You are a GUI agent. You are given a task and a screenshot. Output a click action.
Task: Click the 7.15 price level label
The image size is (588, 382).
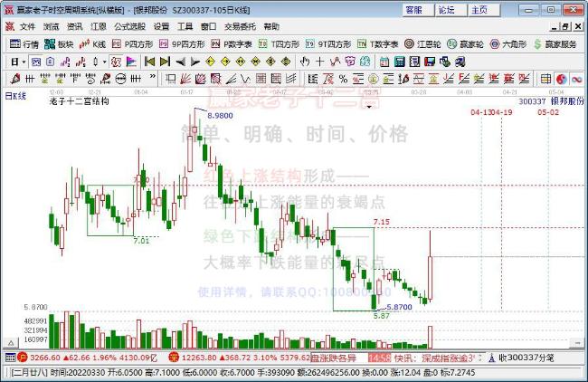click(x=382, y=222)
